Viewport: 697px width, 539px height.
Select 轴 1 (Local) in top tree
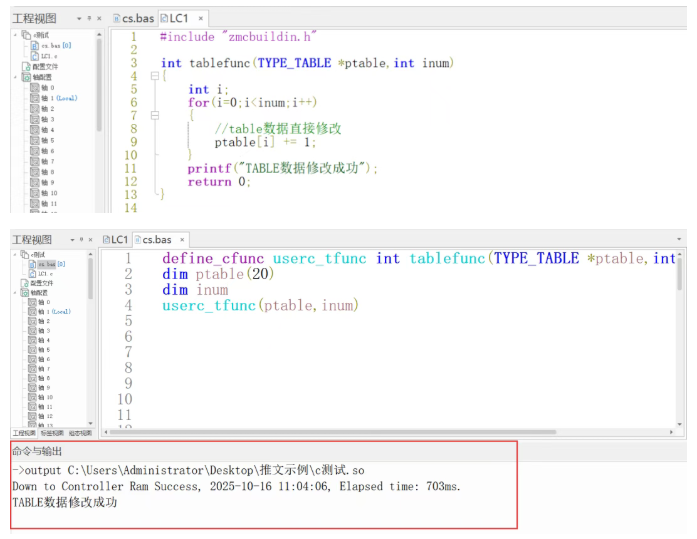tap(57, 98)
